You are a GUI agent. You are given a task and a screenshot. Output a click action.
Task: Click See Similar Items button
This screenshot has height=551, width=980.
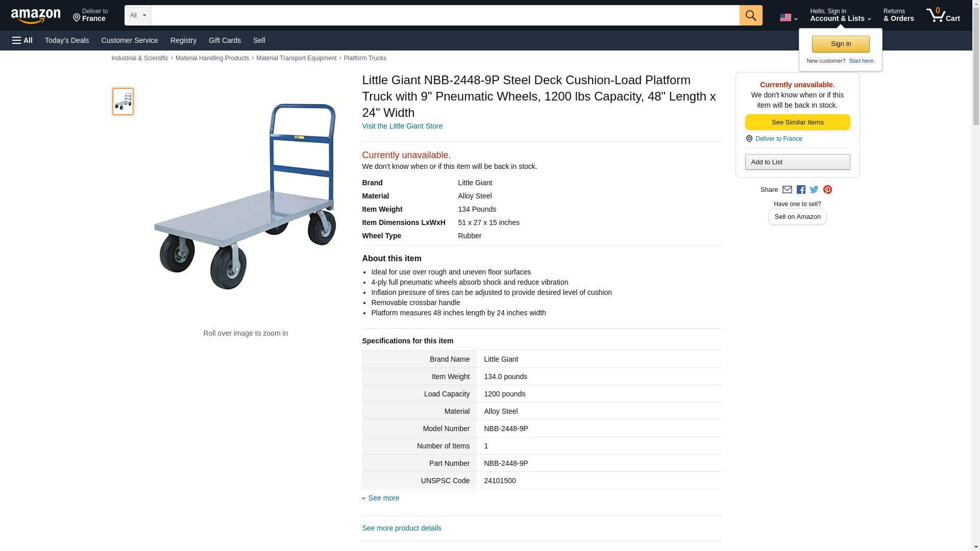pyautogui.click(x=797, y=122)
